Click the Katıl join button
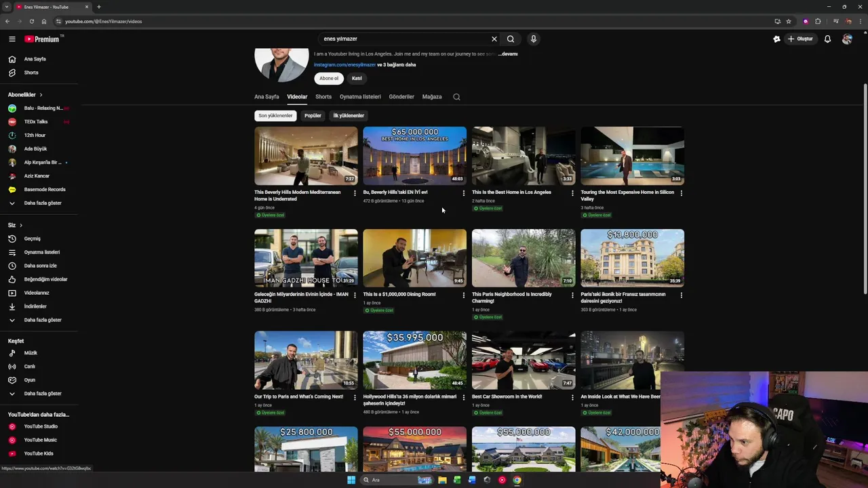 [357, 79]
